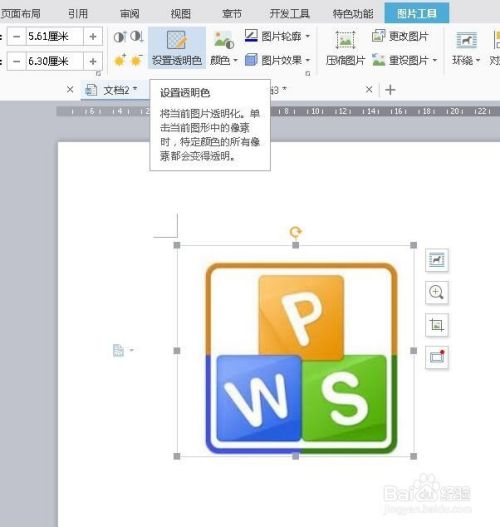Open picture style dialog launcher
Image resolution: width=500 pixels, height=527 pixels.
[307, 73]
